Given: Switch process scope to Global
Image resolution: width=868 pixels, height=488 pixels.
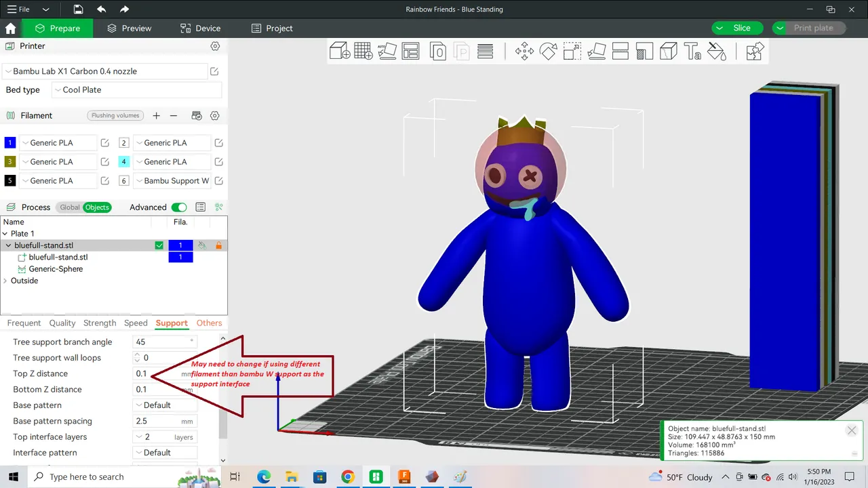Looking at the screenshot, I should (70, 207).
